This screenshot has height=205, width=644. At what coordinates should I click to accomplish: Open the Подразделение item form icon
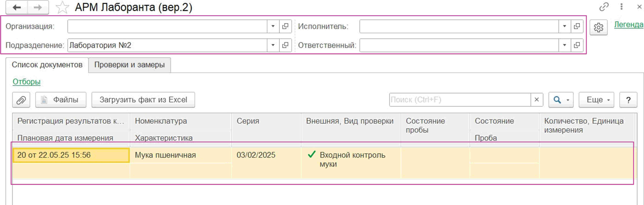coord(285,45)
